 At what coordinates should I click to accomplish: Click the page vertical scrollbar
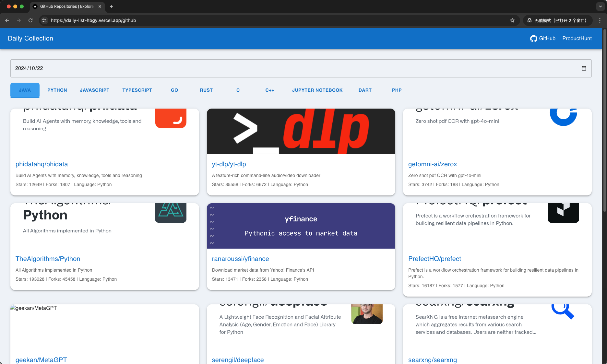click(x=604, y=120)
